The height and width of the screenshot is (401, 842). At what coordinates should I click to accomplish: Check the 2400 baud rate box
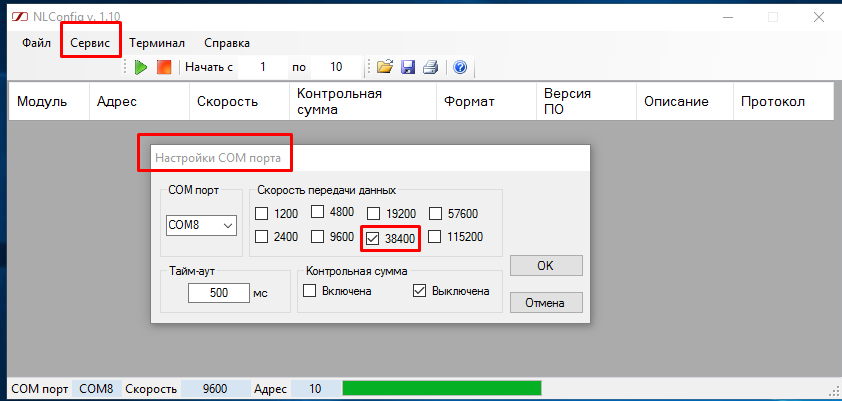262,236
